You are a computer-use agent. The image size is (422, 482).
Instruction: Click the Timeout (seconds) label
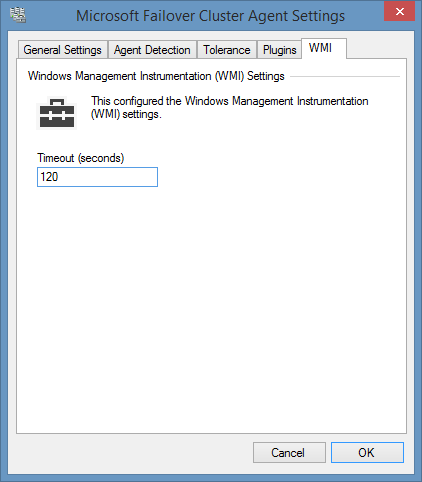(81, 158)
